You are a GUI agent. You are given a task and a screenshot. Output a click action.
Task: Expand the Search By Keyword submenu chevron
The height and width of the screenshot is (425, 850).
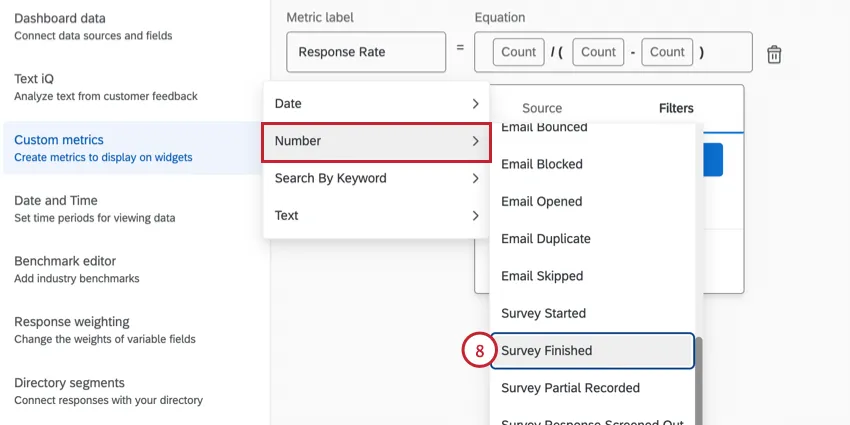475,179
